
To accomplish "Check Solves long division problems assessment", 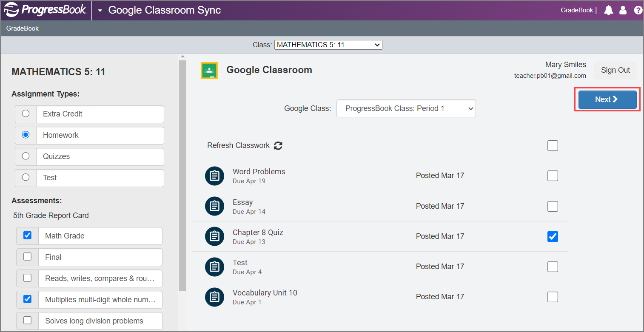I will pyautogui.click(x=27, y=321).
